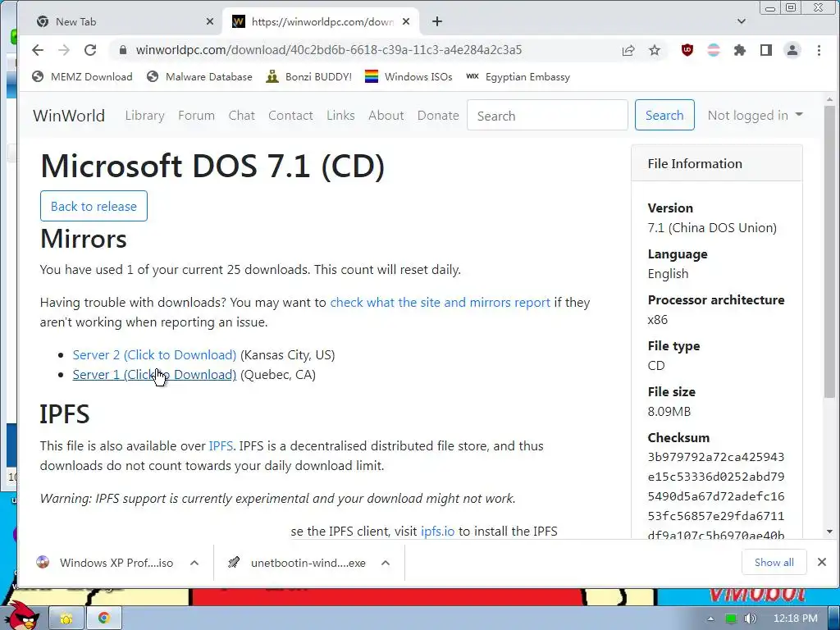The image size is (840, 630).
Task: Select the winworldpc.com download tab
Action: click(321, 21)
